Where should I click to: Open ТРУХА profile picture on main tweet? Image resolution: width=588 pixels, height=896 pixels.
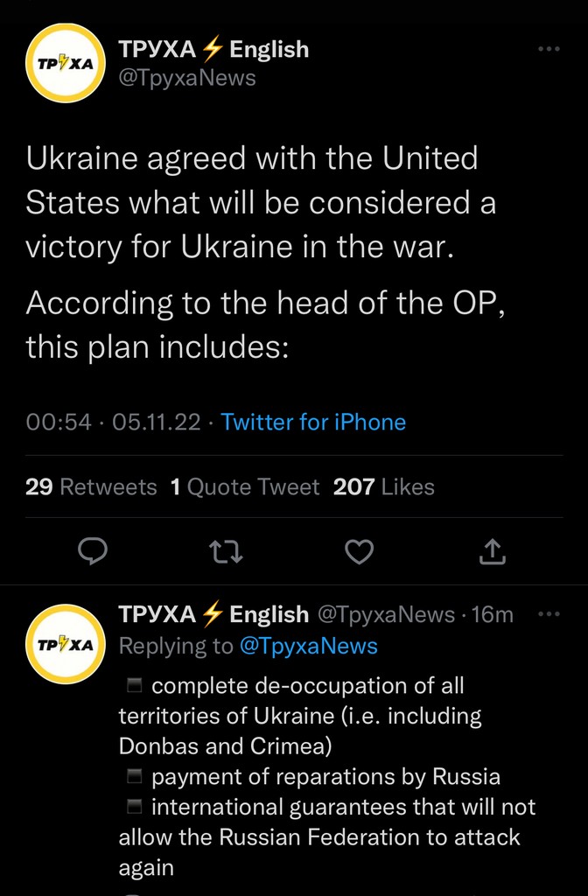[66, 63]
